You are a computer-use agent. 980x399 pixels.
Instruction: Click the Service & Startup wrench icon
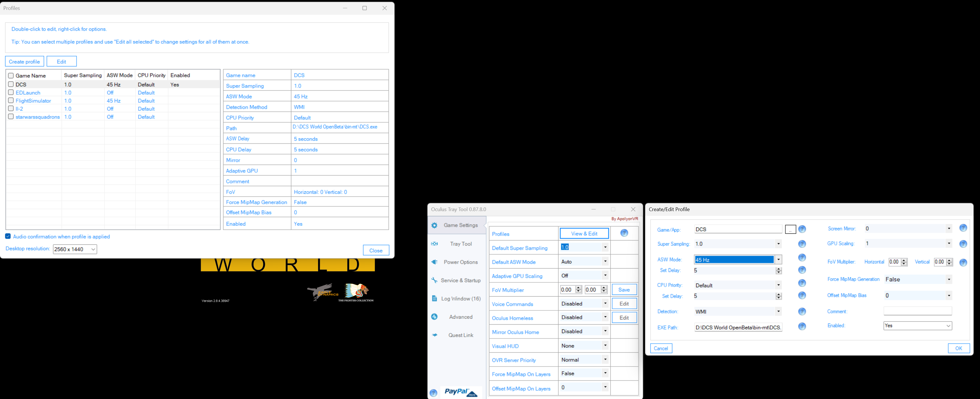click(435, 280)
